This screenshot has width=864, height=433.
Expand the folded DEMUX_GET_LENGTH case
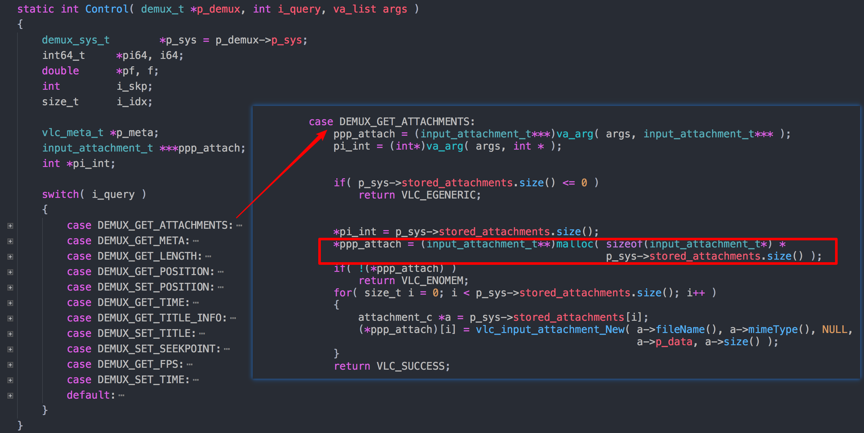10,257
